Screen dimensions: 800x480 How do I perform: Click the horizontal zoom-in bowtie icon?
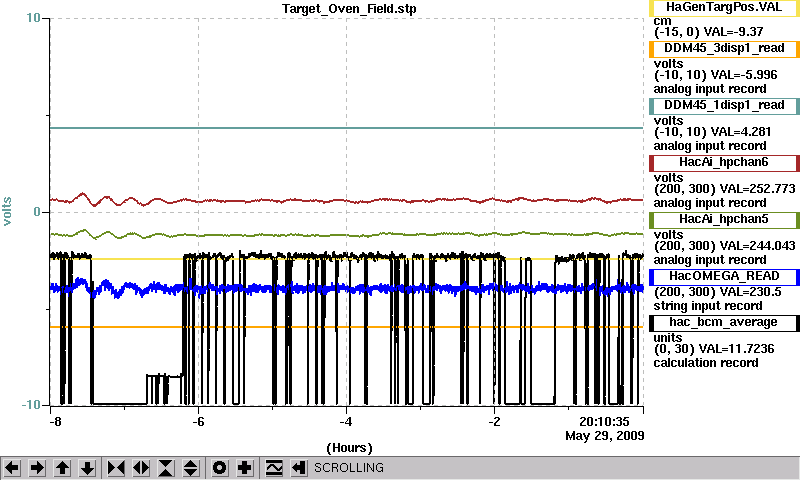[x=116, y=468]
